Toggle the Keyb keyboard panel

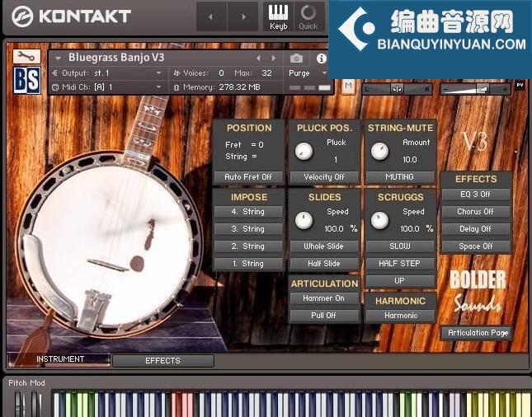[278, 16]
